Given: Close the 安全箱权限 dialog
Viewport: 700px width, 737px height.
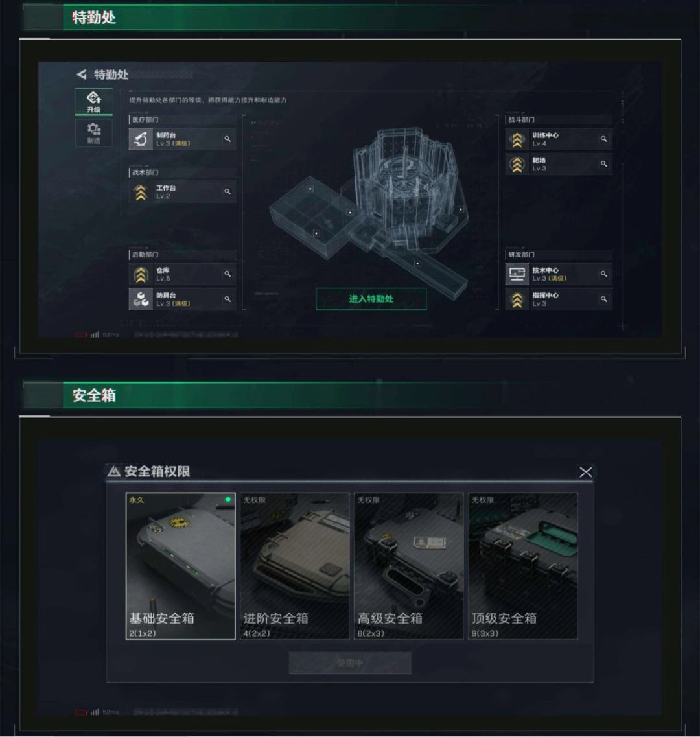Looking at the screenshot, I should click(585, 472).
